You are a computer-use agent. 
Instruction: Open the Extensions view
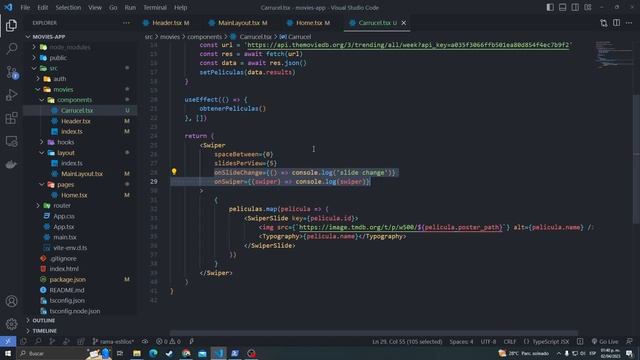pyautogui.click(x=11, y=118)
